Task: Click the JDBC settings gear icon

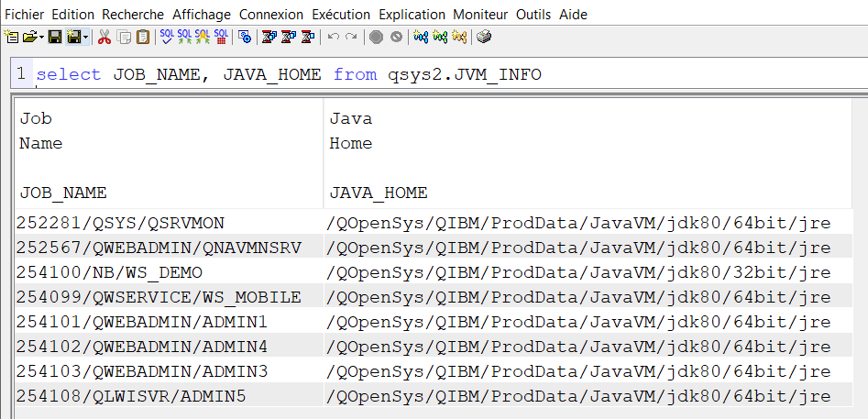Action: [244, 37]
